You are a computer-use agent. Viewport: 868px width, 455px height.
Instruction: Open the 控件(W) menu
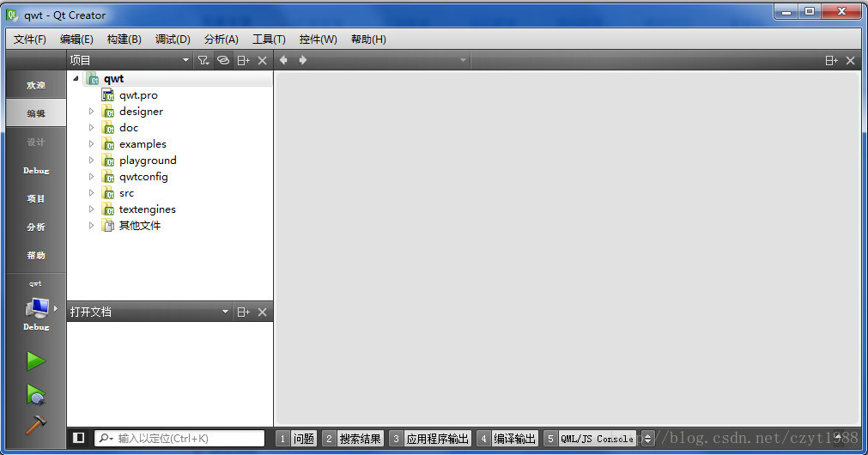(319, 39)
